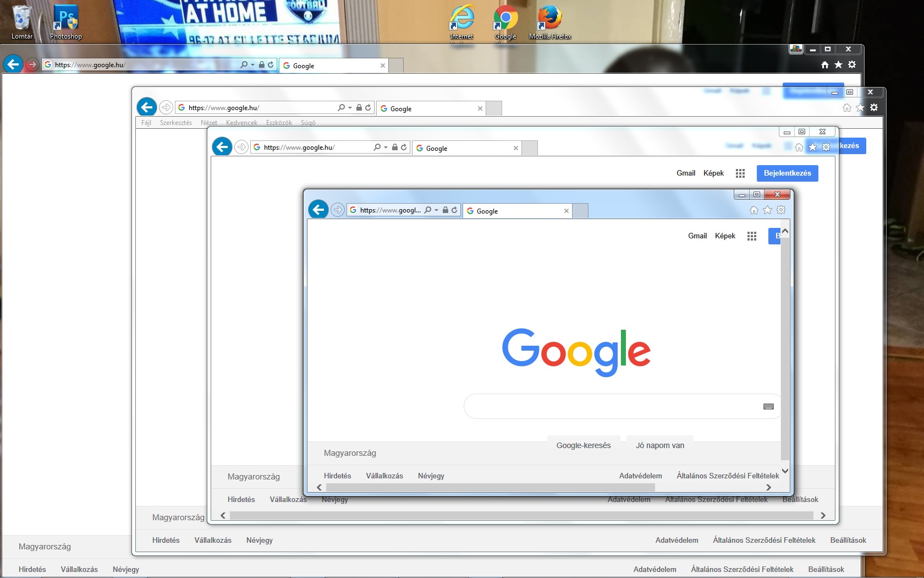Click Vállalkozás link in frontmost window footer
Viewport: 924px width, 578px height.
(384, 476)
